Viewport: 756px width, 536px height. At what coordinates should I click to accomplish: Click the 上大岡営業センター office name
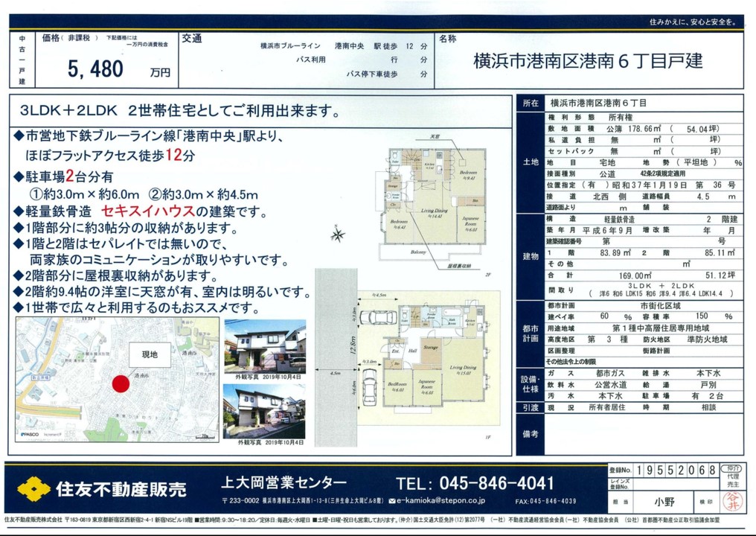point(285,482)
